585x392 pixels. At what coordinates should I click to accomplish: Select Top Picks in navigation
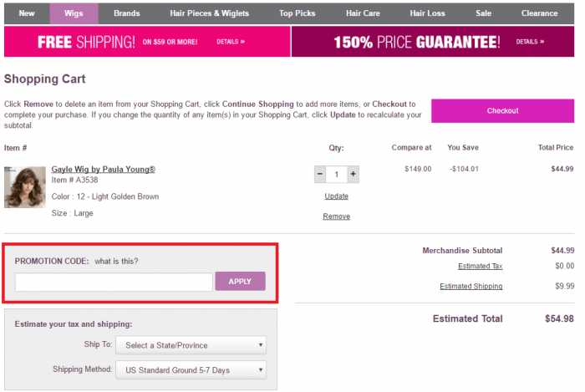(x=298, y=13)
